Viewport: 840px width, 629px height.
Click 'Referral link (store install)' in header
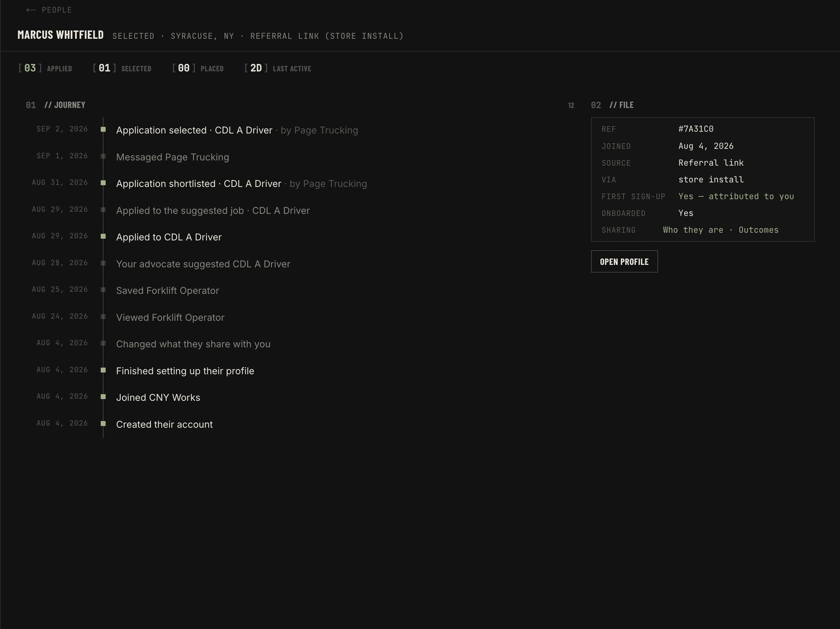pyautogui.click(x=327, y=36)
